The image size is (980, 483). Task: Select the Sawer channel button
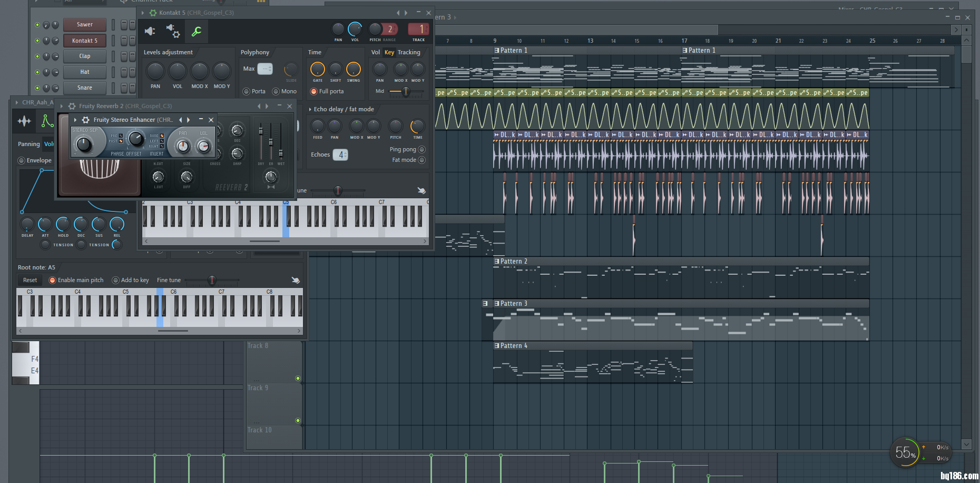[85, 25]
